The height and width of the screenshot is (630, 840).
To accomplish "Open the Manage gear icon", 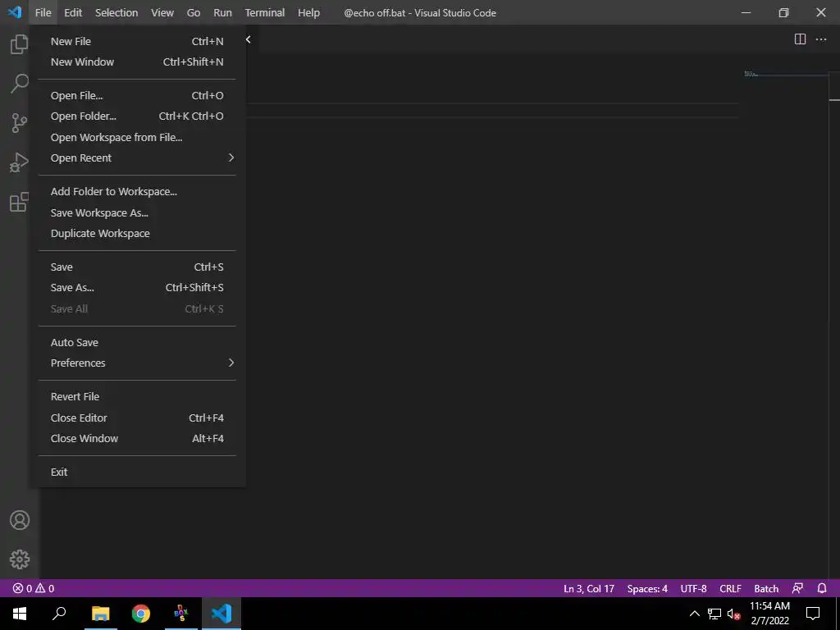I will coord(20,559).
